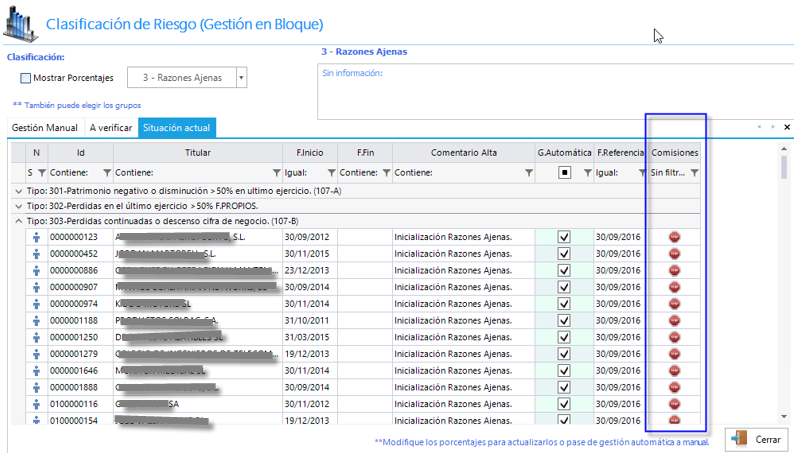This screenshot has height=453, width=800.
Task: Click the person icon for row 0000000452
Action: click(36, 254)
